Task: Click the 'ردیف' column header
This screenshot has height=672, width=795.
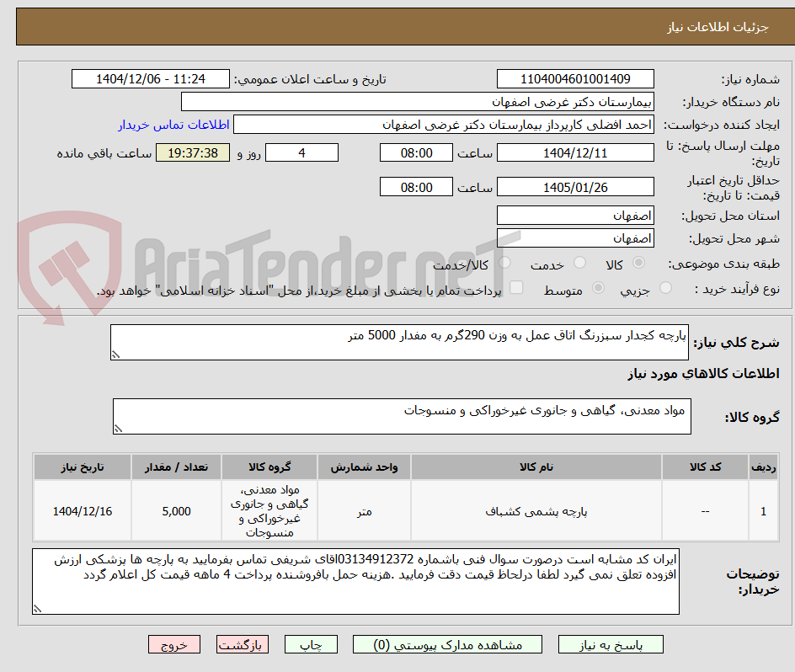Action: click(x=764, y=467)
